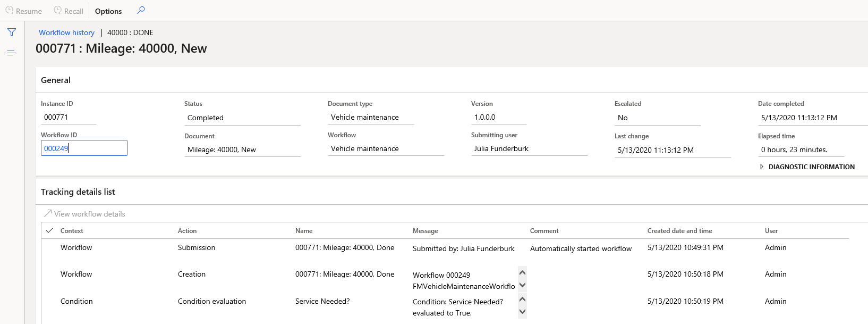
Task: Click the Resume clock icon
Action: point(10,11)
